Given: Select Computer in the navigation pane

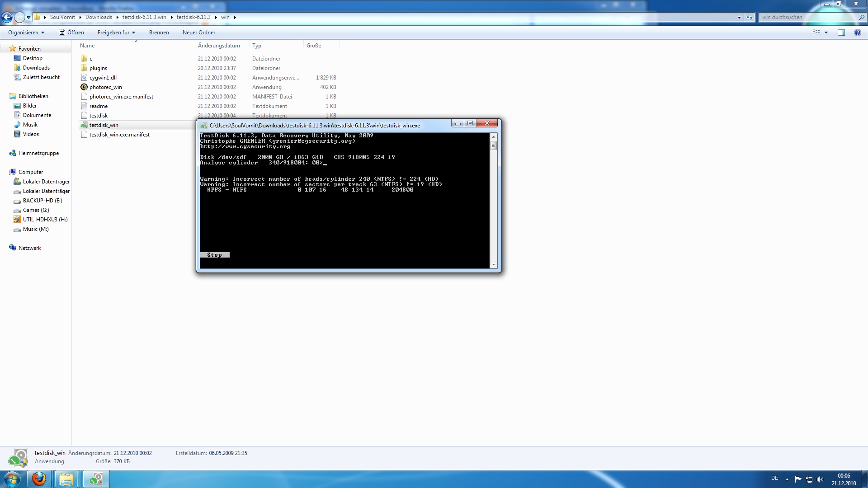Looking at the screenshot, I should coord(31,172).
